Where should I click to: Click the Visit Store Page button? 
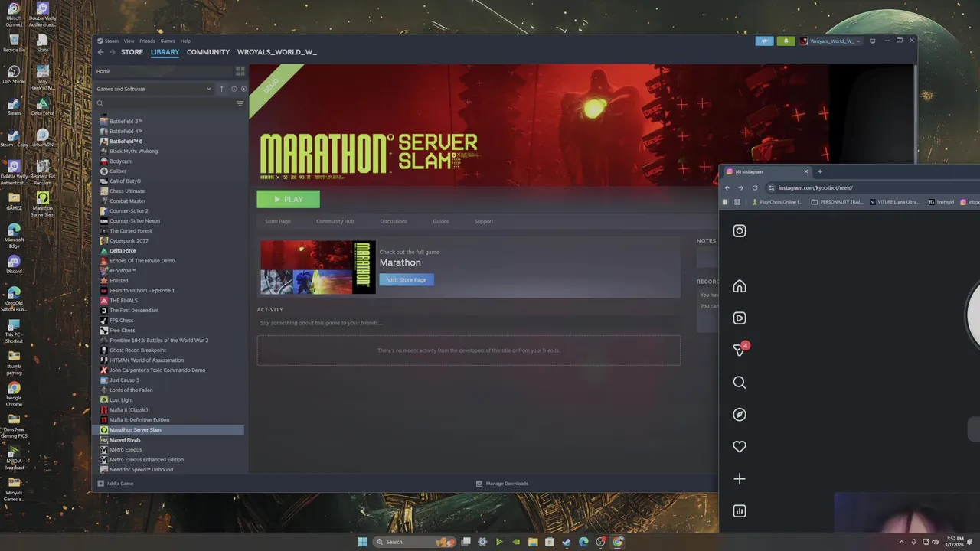tap(407, 279)
